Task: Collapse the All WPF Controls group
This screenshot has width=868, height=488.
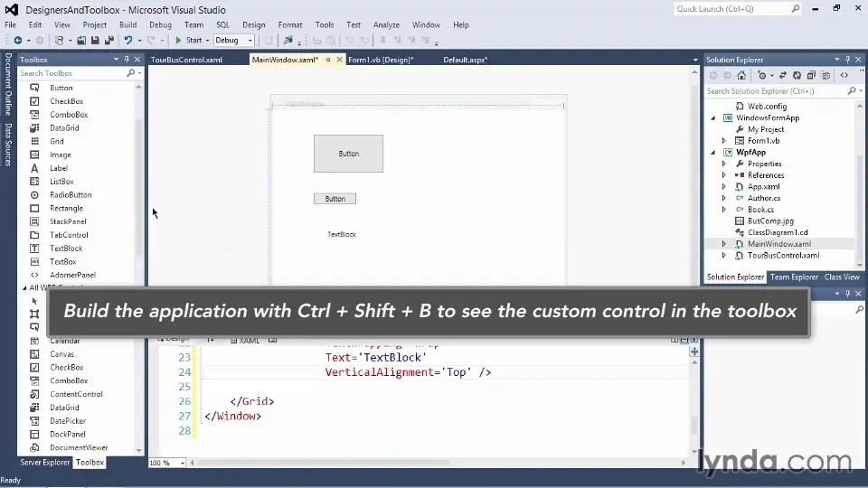Action: [24, 287]
